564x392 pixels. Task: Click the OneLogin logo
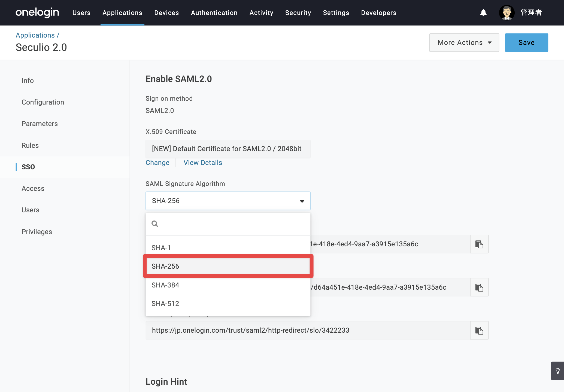(37, 13)
